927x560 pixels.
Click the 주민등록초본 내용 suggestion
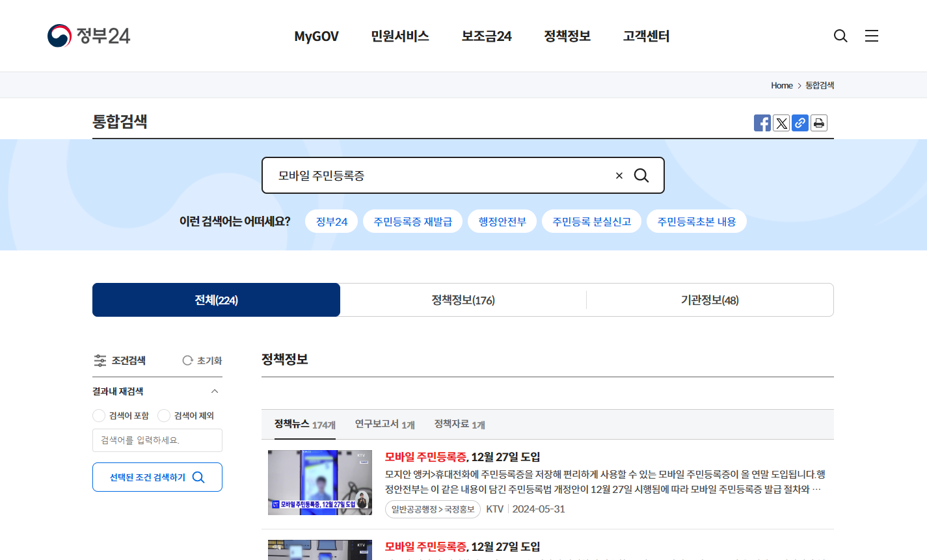click(697, 222)
